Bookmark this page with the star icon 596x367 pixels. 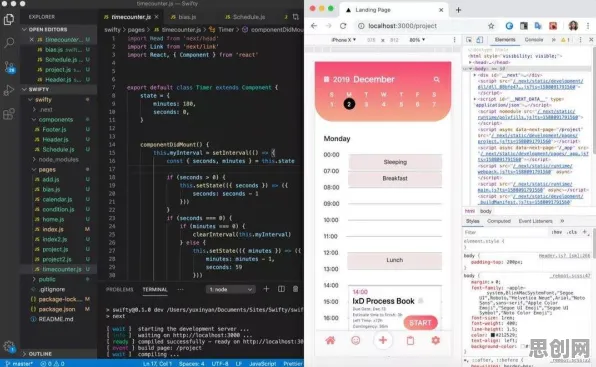tap(491, 26)
